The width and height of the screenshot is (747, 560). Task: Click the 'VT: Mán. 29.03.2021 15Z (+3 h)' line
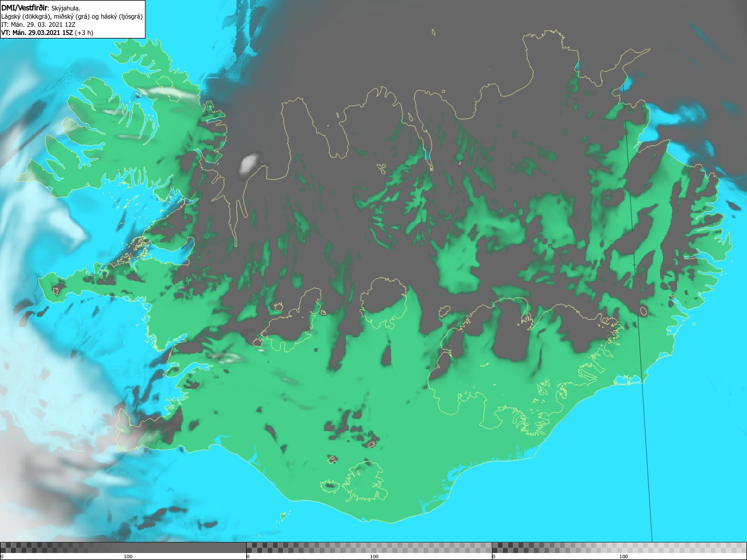[47, 33]
